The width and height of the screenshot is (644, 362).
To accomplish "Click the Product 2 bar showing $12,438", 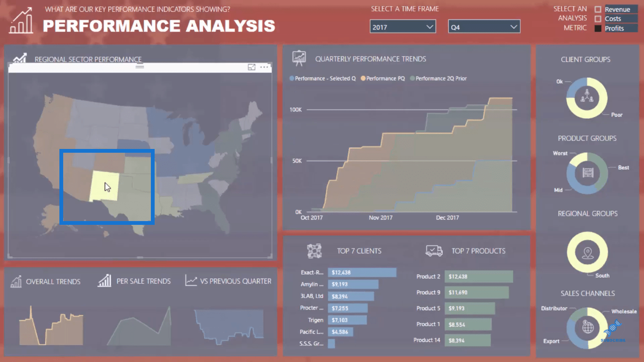I will pyautogui.click(x=479, y=277).
